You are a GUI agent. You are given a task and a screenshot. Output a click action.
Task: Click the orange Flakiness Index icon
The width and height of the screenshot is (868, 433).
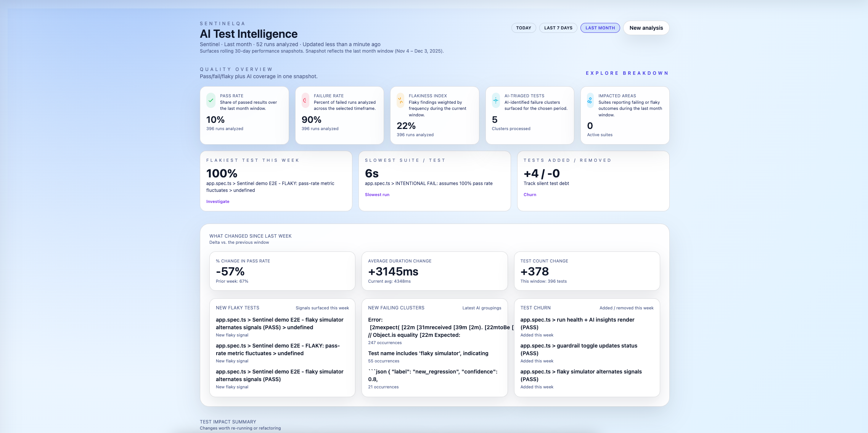400,100
